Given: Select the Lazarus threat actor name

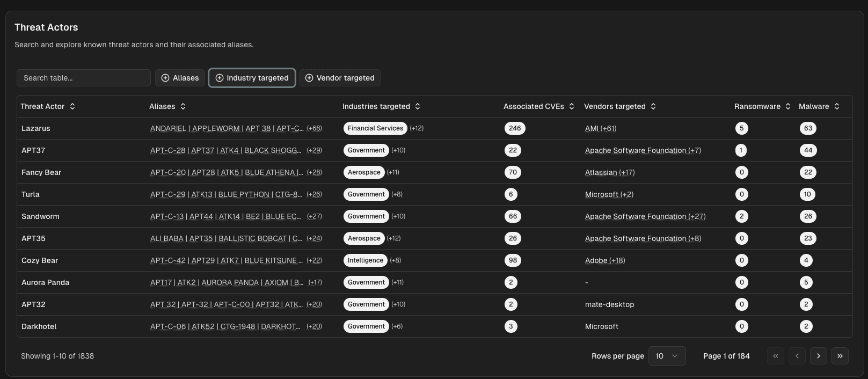Looking at the screenshot, I should (x=36, y=128).
